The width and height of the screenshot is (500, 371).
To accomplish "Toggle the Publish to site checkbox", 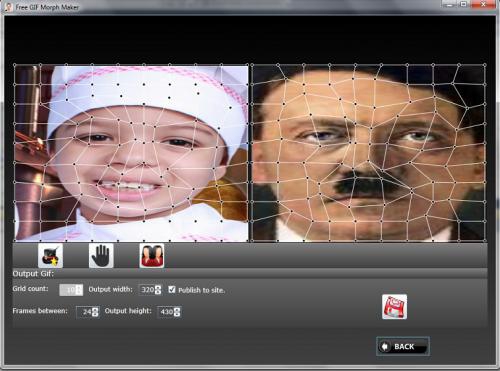I will click(x=172, y=289).
